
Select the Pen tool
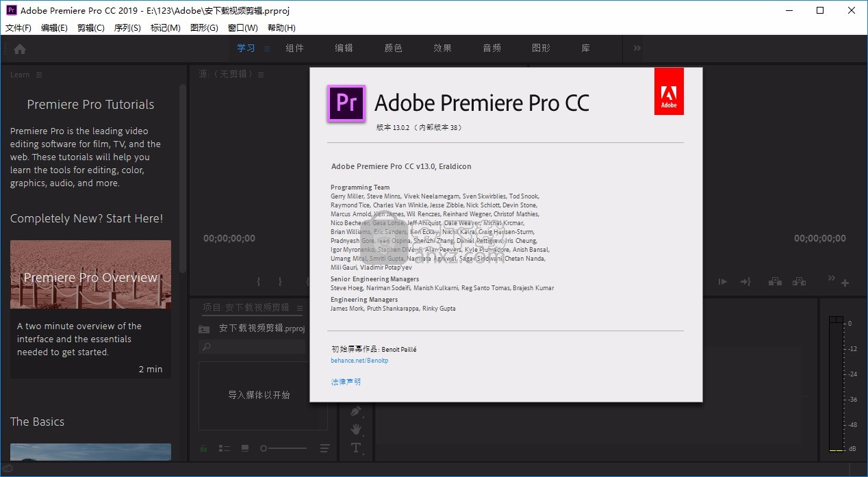coord(356,412)
